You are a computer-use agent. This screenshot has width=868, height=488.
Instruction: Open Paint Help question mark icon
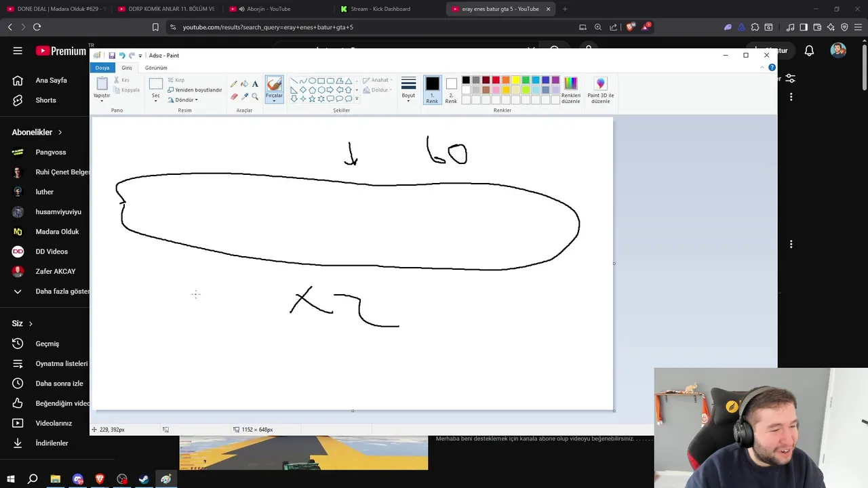point(772,68)
